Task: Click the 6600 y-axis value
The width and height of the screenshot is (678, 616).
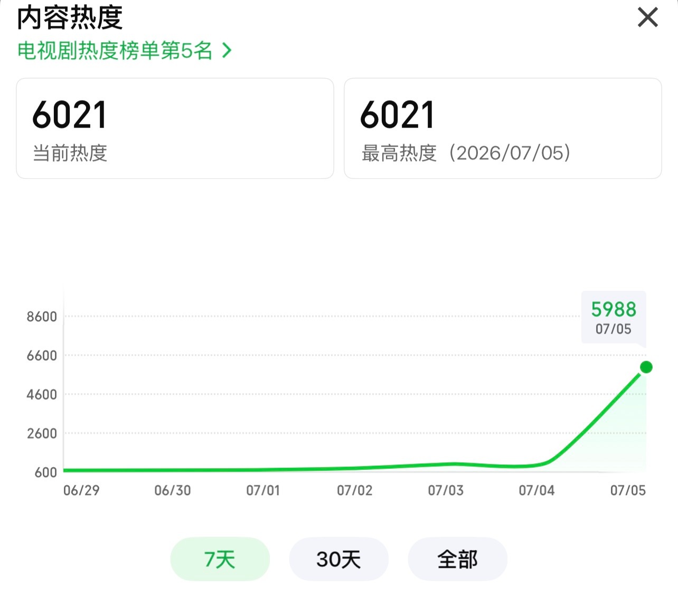Action: coord(42,356)
